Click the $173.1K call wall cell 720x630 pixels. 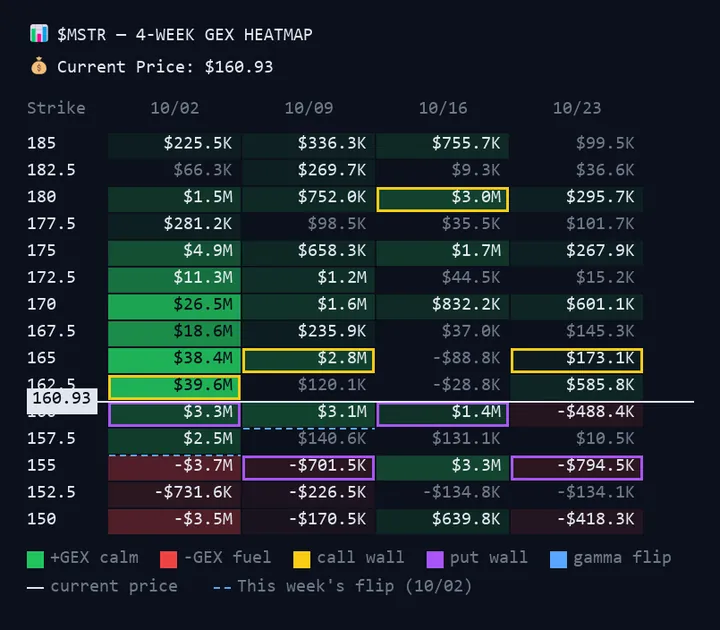pos(577,360)
